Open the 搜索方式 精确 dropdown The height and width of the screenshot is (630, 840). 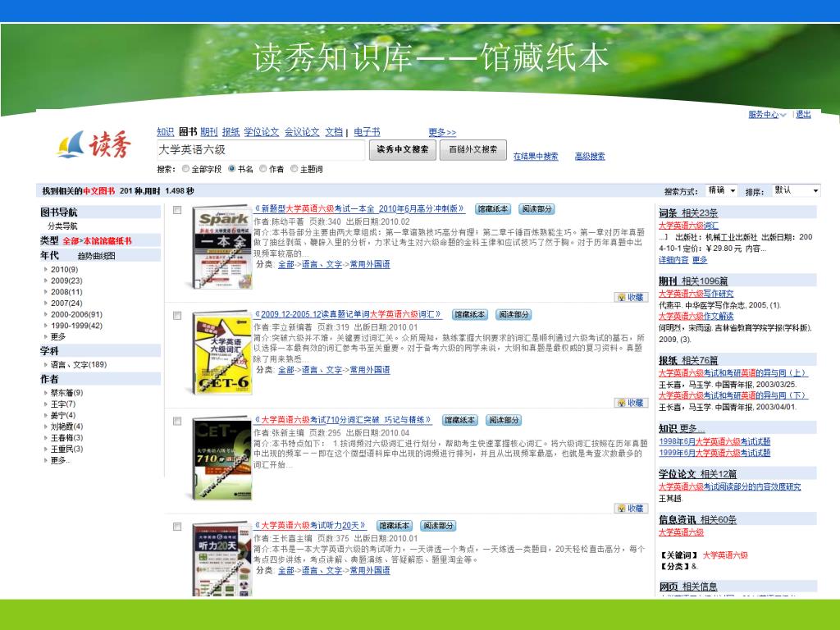pos(722,190)
